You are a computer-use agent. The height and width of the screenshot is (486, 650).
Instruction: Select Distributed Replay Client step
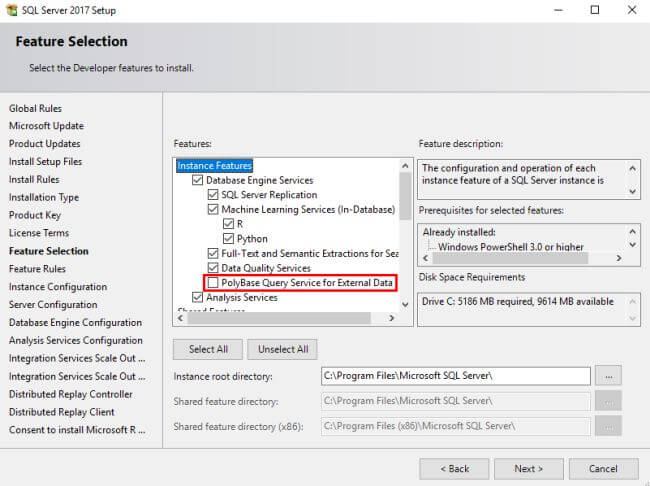pyautogui.click(x=62, y=412)
